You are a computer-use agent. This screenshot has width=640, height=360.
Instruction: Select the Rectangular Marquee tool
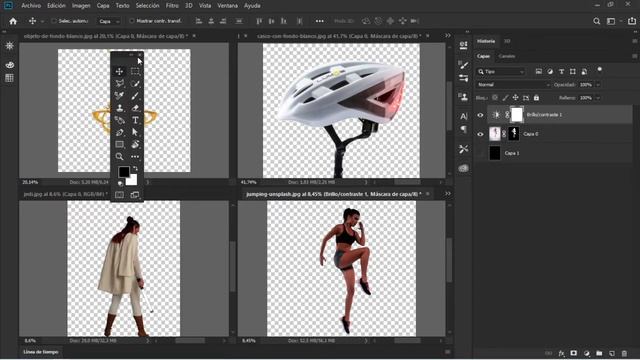pyautogui.click(x=135, y=71)
